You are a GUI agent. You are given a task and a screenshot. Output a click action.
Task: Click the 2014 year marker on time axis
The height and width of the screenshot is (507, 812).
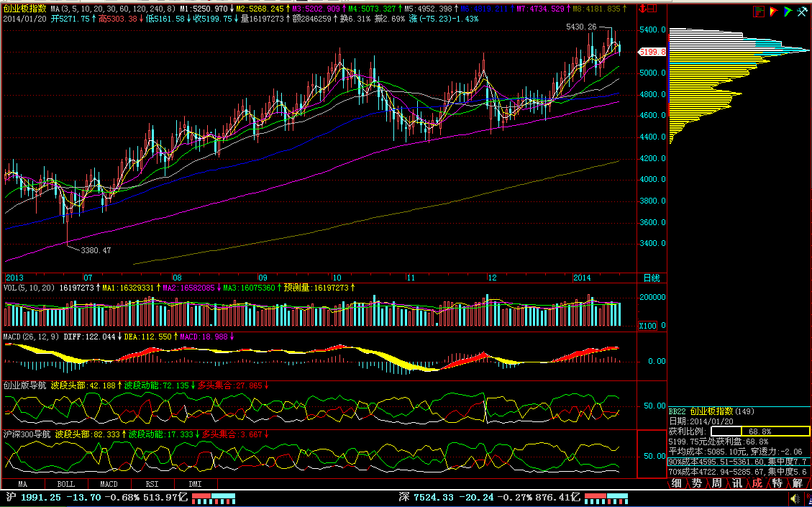[x=582, y=278]
